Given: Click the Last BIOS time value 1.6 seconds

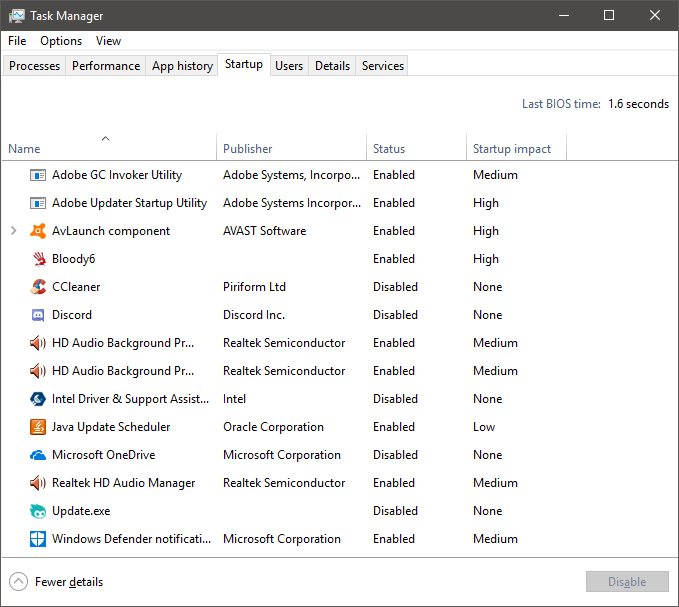Looking at the screenshot, I should tap(638, 104).
